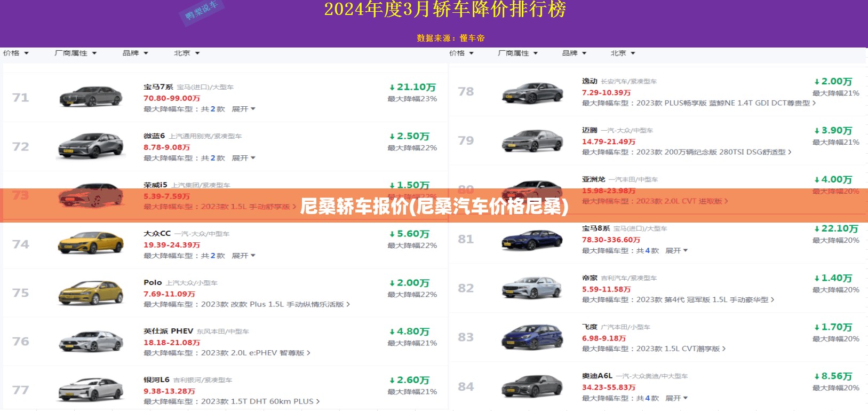This screenshot has height=411, width=868.
Task: Click the 微蓝6 car thumbnail
Action: [x=91, y=145]
